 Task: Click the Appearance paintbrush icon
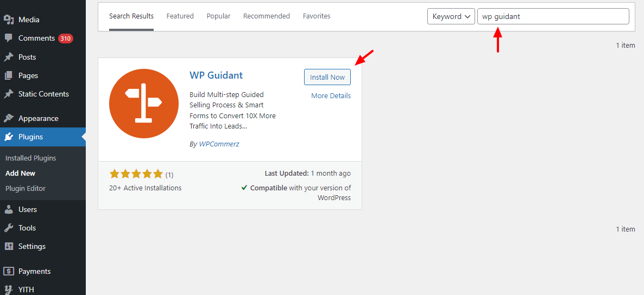point(9,118)
